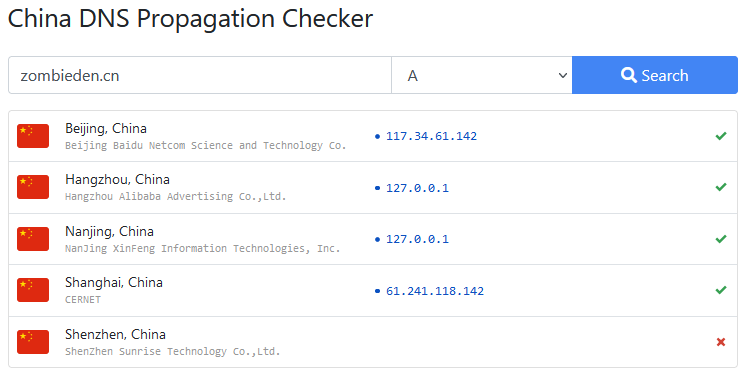Select the Shenzhen, China server row
Screen dimensions: 749x378
tap(373, 342)
